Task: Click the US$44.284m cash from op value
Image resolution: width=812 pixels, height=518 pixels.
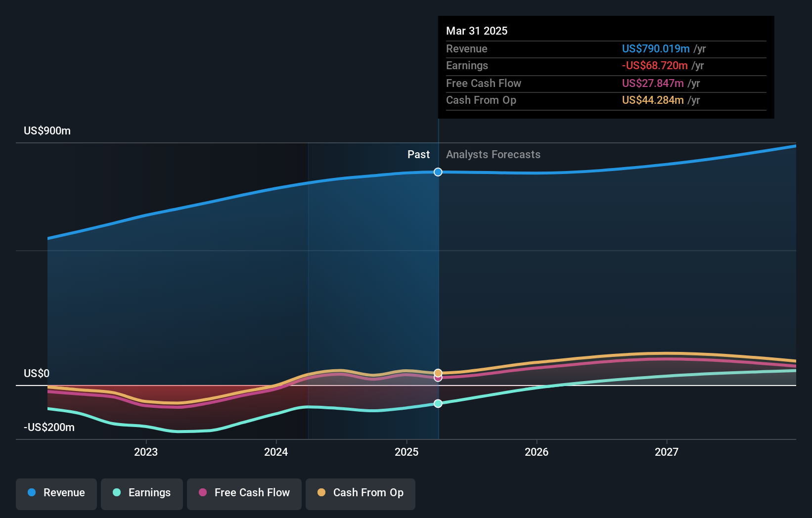Action: pos(653,100)
